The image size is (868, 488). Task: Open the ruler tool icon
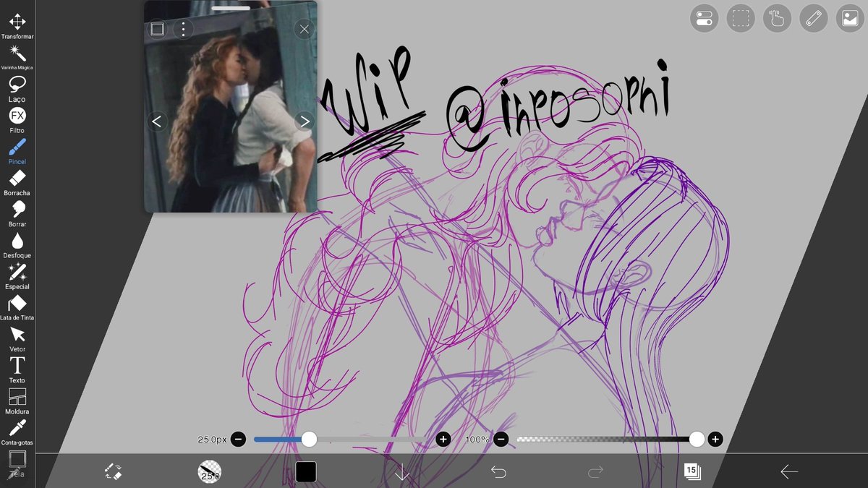[814, 19]
